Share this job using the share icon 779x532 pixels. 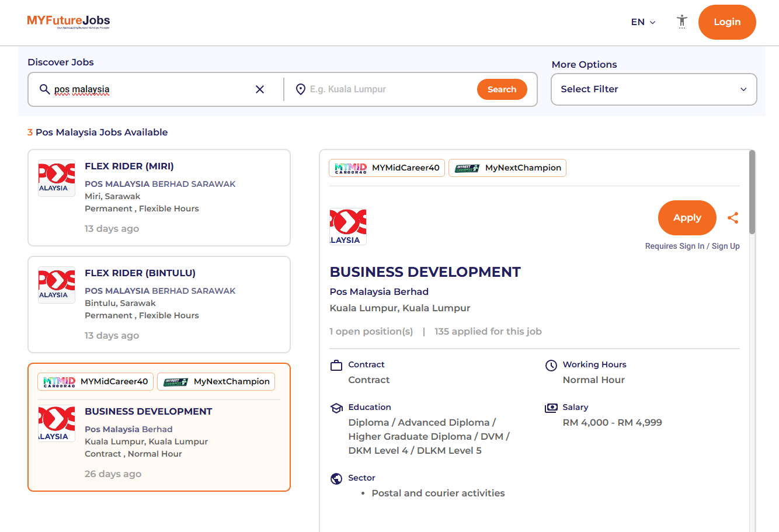pos(733,218)
